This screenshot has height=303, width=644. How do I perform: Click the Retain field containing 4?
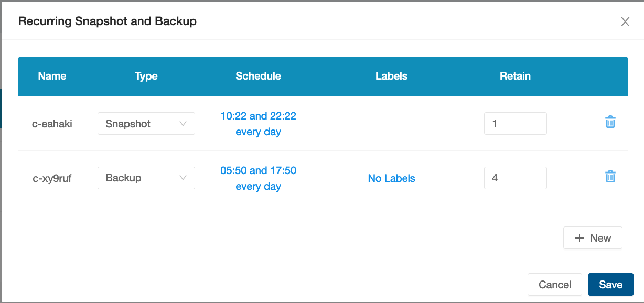pyautogui.click(x=515, y=178)
